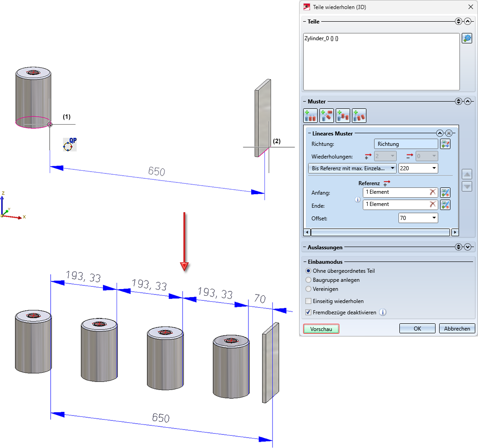
Task: Expand the Auslassungen section
Action: pos(468,247)
